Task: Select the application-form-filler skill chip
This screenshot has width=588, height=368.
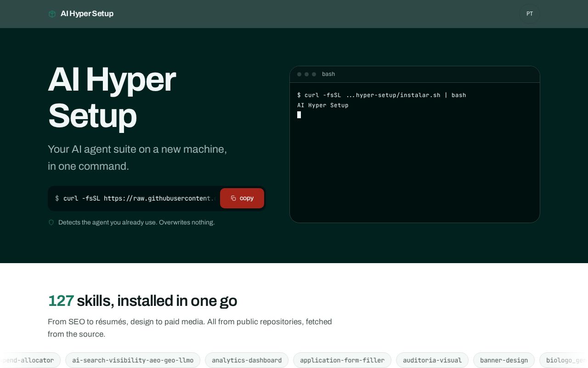Action: click(x=342, y=360)
